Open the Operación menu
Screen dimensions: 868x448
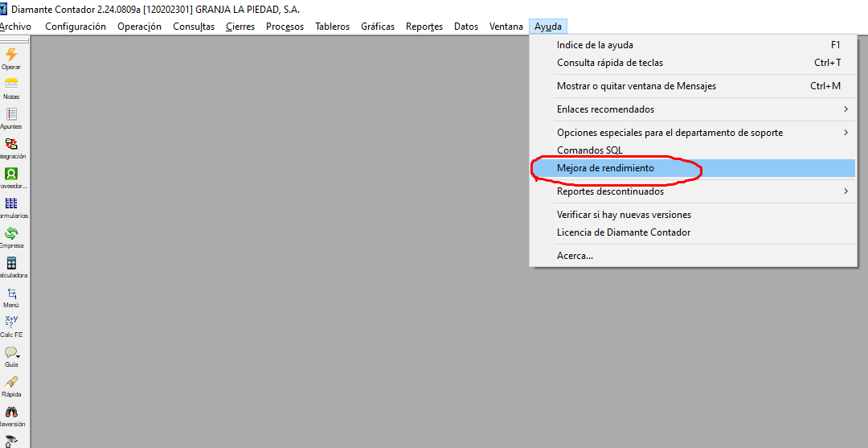[x=139, y=26]
